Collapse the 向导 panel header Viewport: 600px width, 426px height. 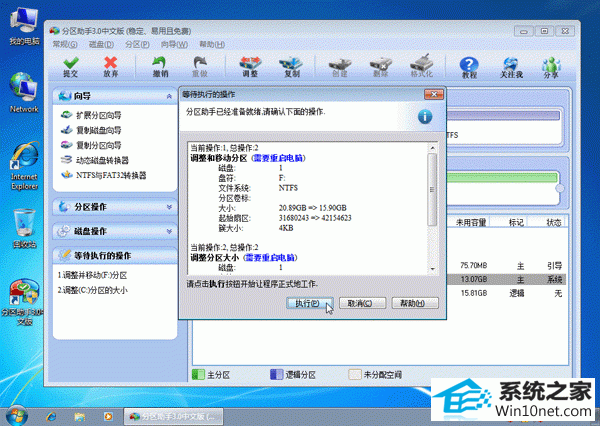(x=114, y=96)
